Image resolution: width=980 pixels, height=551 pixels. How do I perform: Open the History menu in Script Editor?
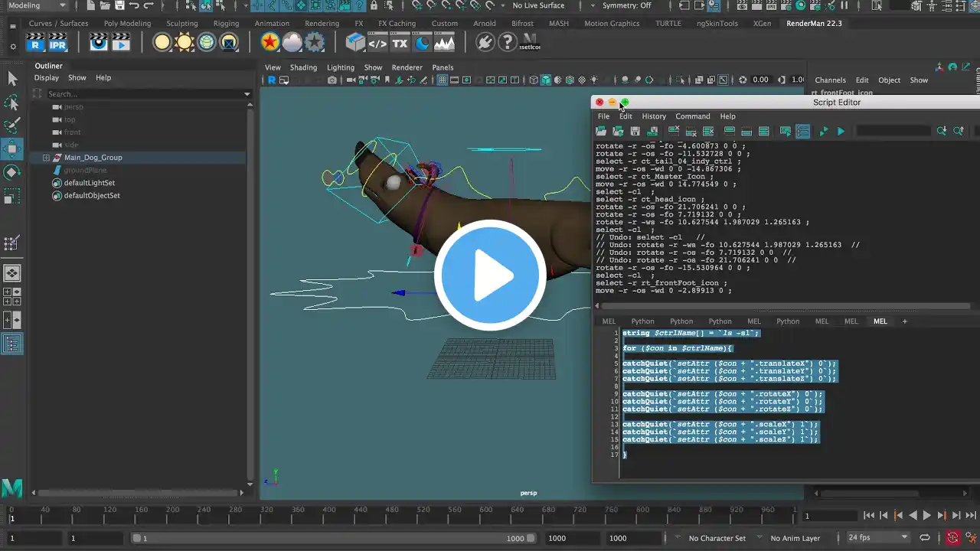654,116
